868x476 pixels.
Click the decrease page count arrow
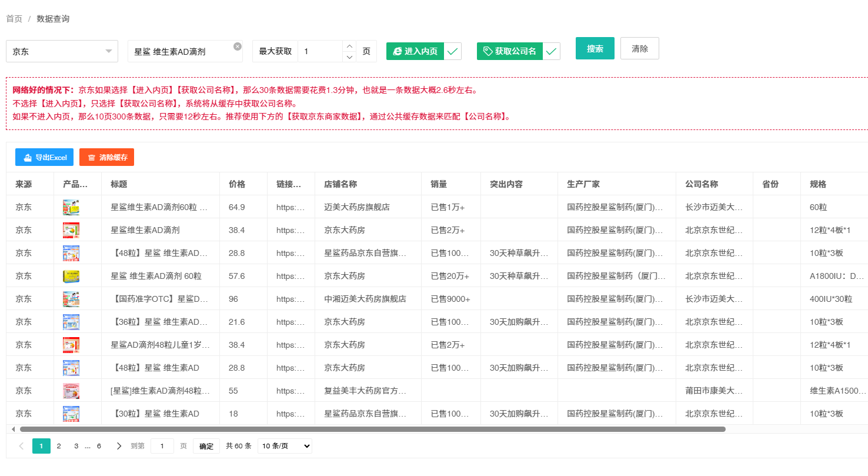point(349,57)
